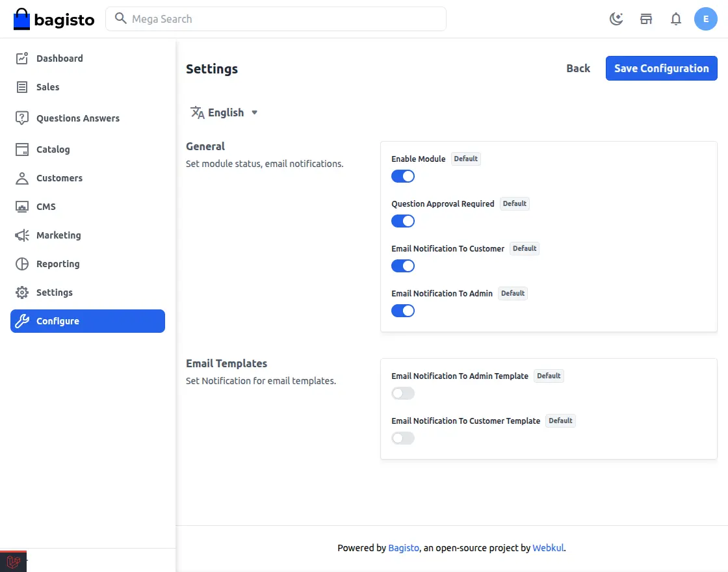Viewport: 728px width, 572px height.
Task: Expand the English language dropdown
Action: click(x=225, y=112)
